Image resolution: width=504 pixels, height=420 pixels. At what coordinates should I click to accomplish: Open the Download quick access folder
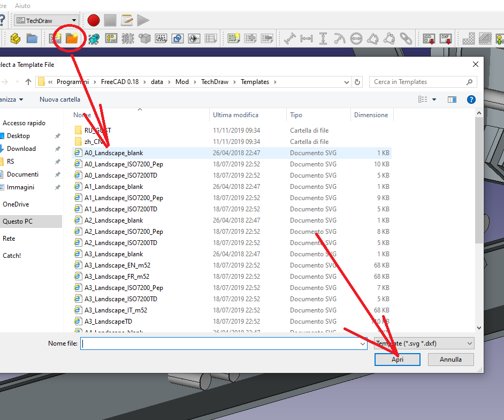coord(21,148)
